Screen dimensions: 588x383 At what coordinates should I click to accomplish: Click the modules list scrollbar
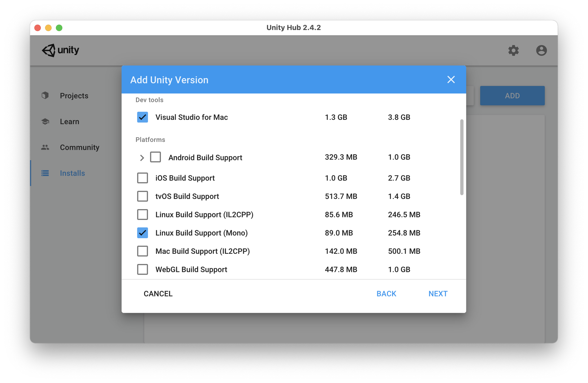(x=462, y=157)
